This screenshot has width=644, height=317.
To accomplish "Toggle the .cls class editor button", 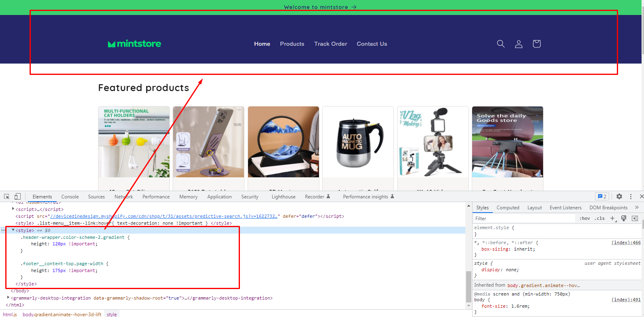I will (600, 219).
